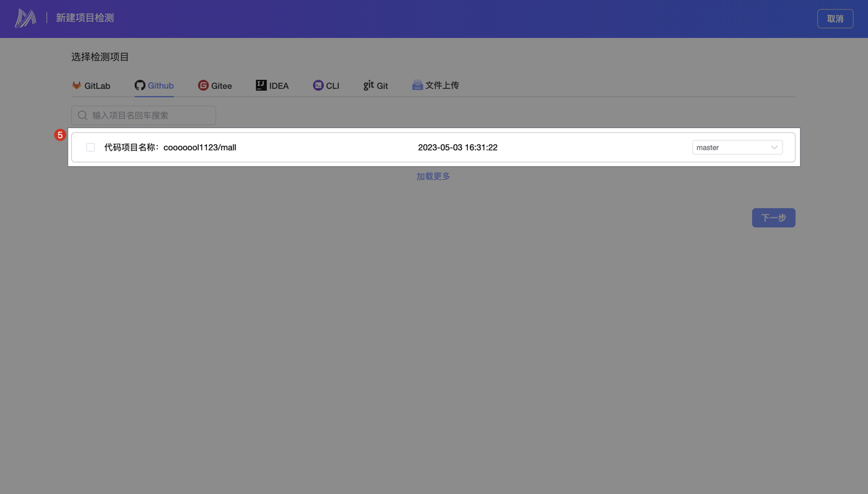This screenshot has width=868, height=494.
Task: Click the purple CLI terminal icon
Action: [318, 85]
